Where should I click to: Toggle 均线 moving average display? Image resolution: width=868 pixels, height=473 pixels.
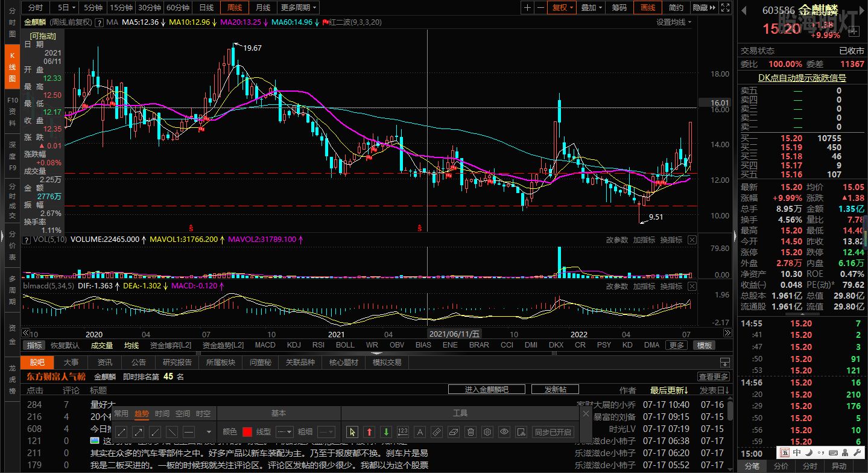click(x=131, y=345)
